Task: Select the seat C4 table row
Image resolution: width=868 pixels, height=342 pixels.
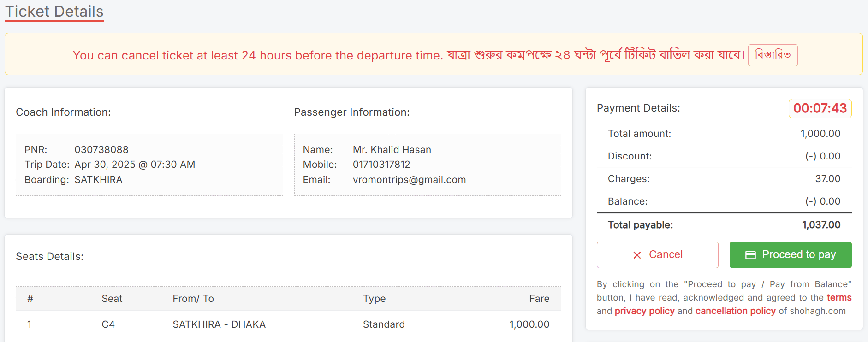Action: point(288,324)
